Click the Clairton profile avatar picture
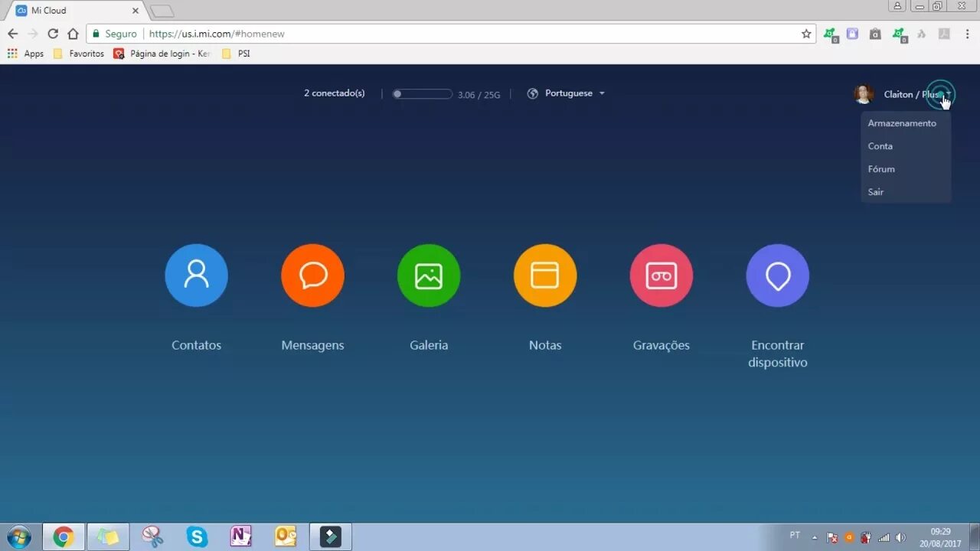The image size is (980, 551). click(x=864, y=94)
